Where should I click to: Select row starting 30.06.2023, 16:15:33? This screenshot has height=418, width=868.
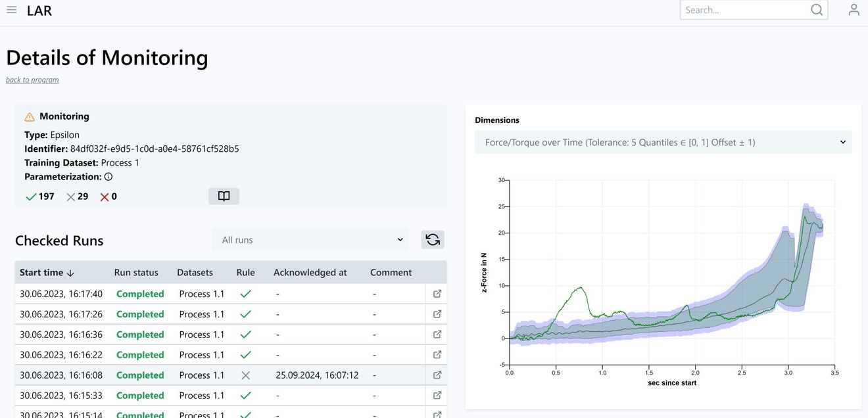231,396
